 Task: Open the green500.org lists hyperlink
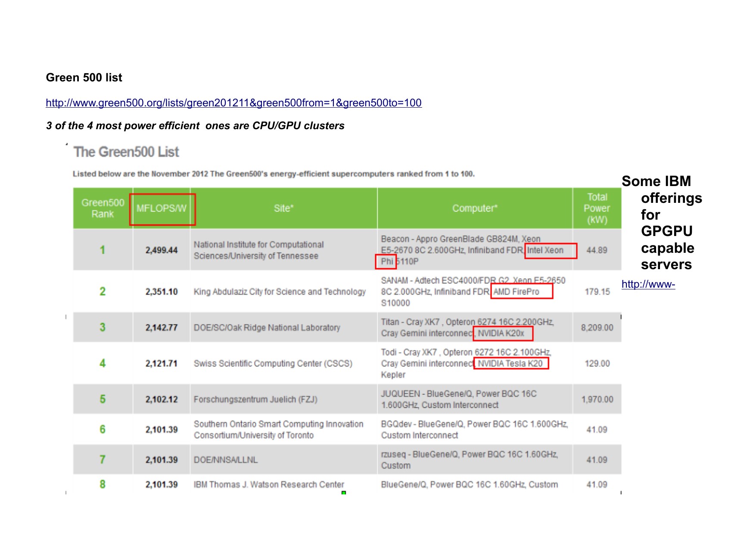coord(233,103)
